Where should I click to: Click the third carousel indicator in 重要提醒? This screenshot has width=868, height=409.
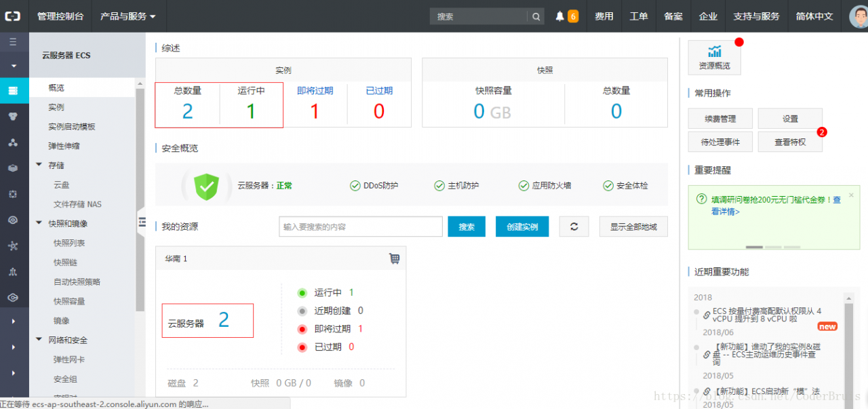pyautogui.click(x=792, y=247)
